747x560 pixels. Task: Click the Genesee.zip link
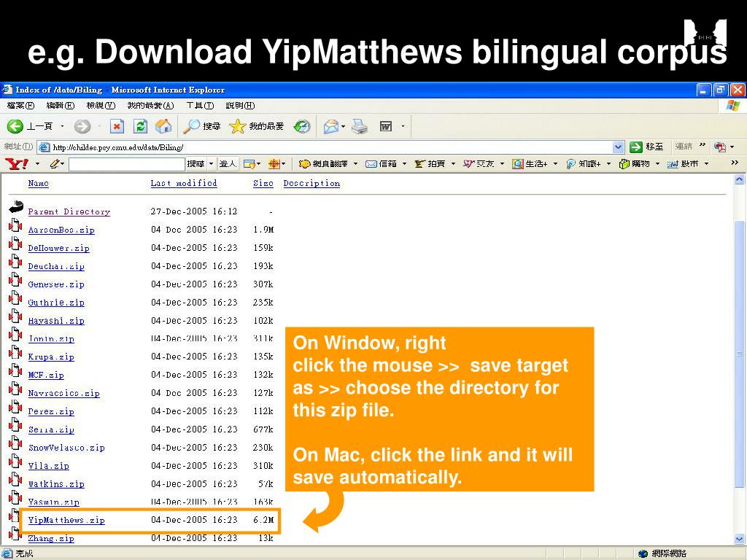pos(56,284)
